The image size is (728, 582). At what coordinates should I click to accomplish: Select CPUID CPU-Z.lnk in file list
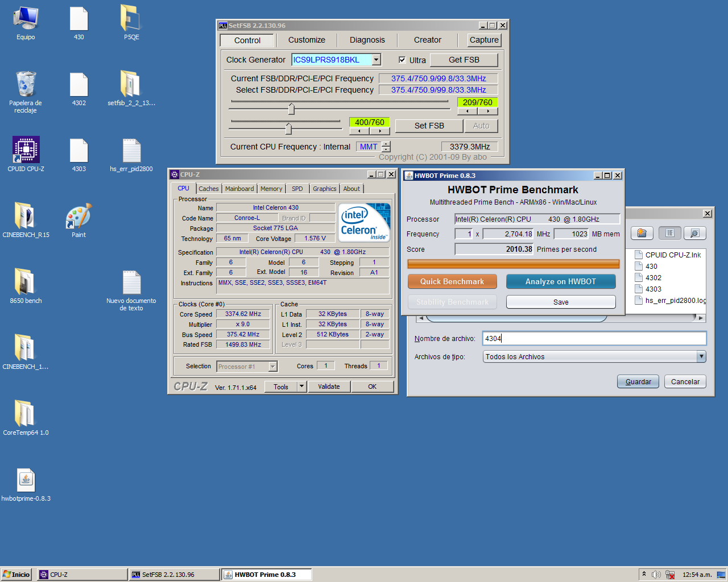pos(668,255)
